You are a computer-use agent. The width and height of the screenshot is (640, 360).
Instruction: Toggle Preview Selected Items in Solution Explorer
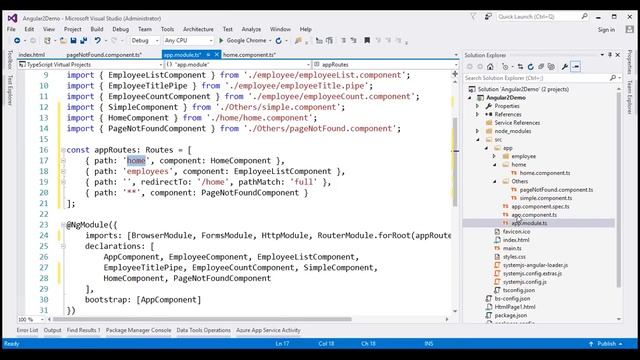coord(576,67)
